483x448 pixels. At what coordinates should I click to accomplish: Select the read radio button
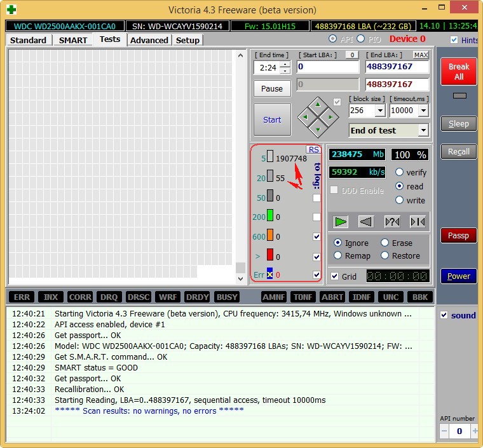[x=399, y=186]
